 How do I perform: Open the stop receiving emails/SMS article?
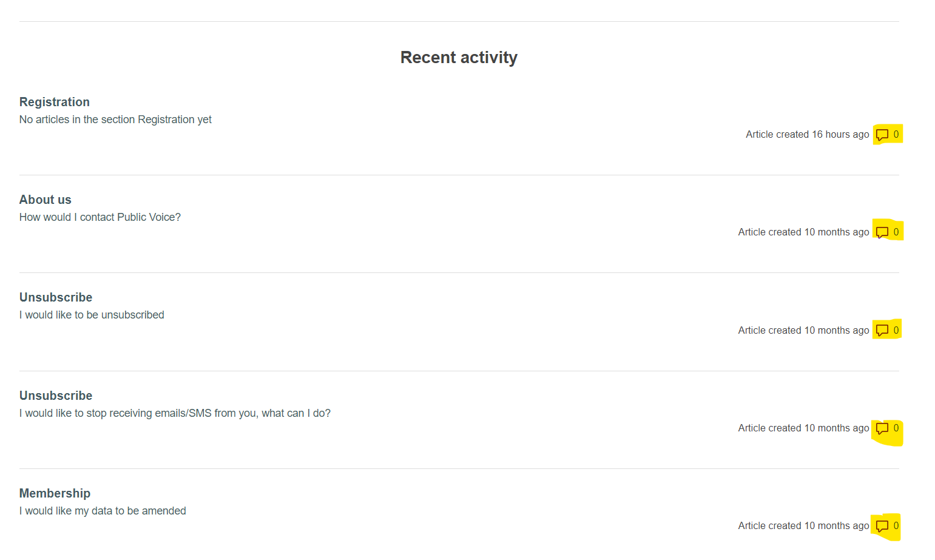click(175, 413)
